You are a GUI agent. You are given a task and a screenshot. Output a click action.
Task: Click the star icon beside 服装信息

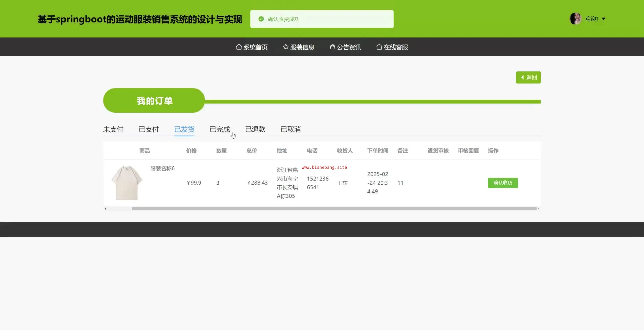click(286, 47)
